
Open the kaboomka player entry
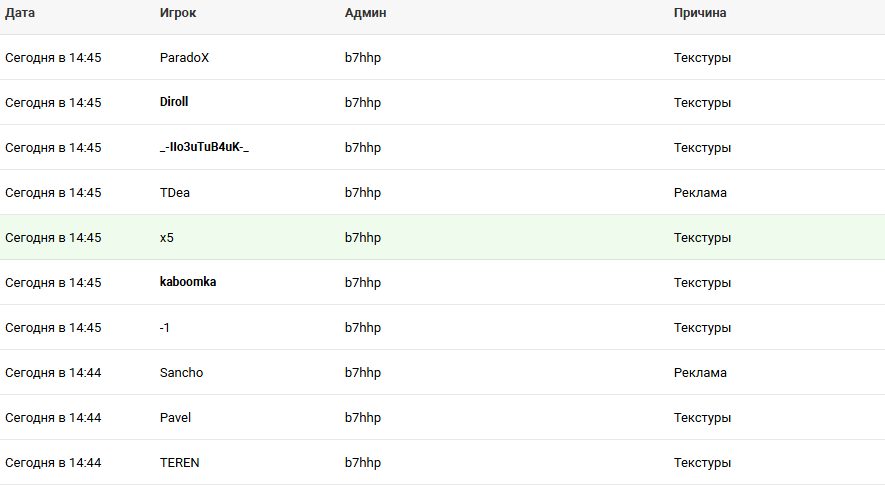point(188,283)
